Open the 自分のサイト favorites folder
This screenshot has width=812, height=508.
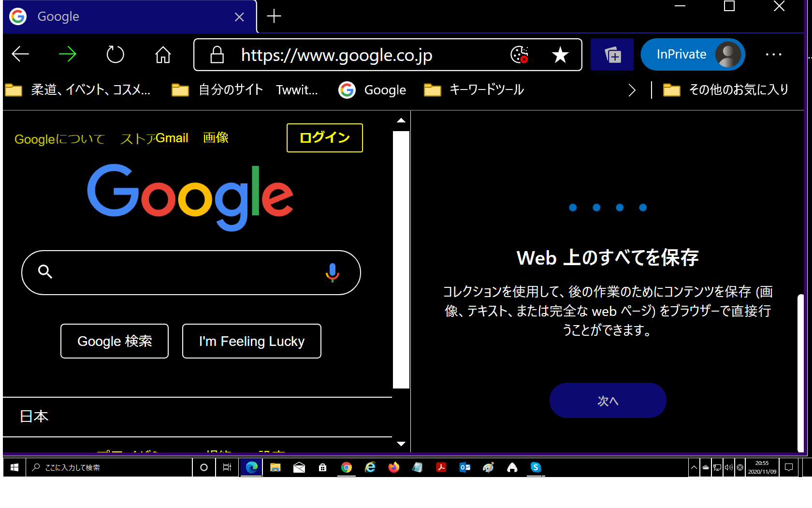(x=217, y=90)
